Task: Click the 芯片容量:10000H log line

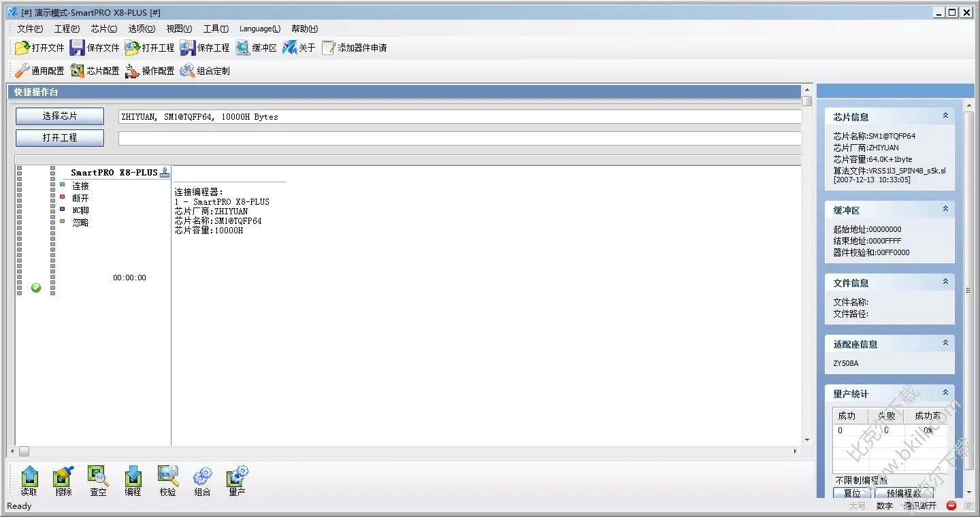Action: [208, 231]
